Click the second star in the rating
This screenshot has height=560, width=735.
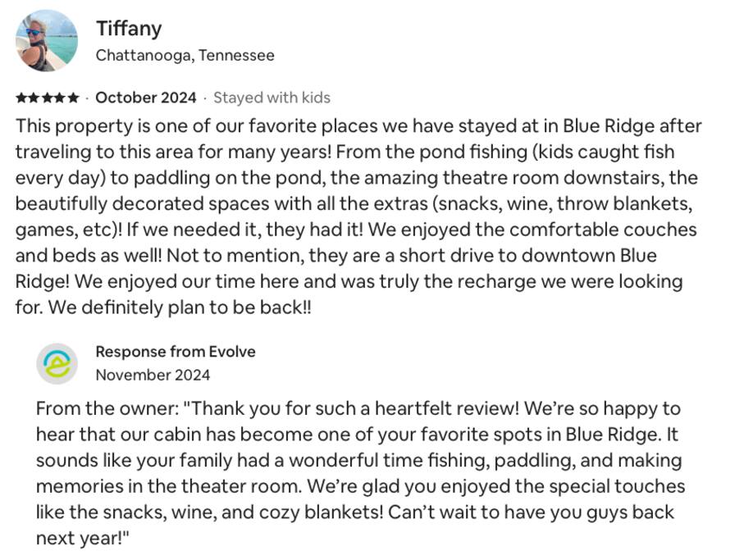coord(34,98)
